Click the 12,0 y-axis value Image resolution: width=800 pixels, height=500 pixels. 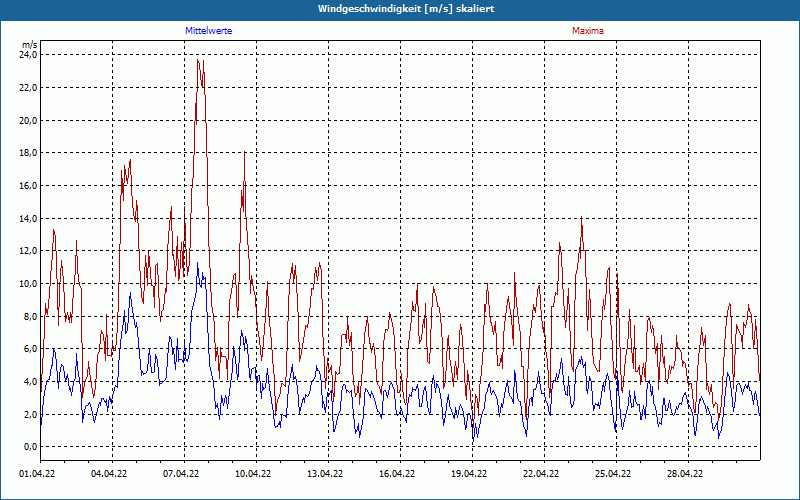coord(29,251)
